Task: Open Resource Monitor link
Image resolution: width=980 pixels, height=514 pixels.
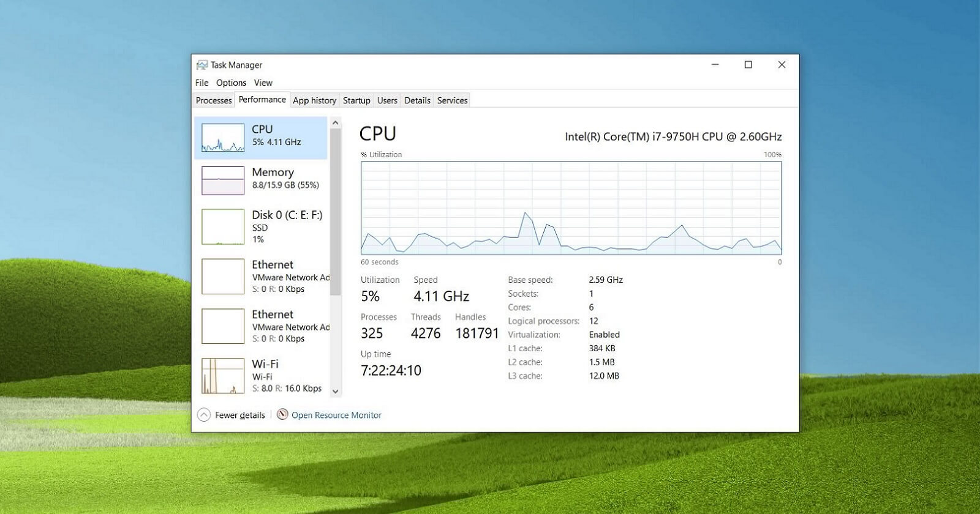Action: pyautogui.click(x=336, y=415)
